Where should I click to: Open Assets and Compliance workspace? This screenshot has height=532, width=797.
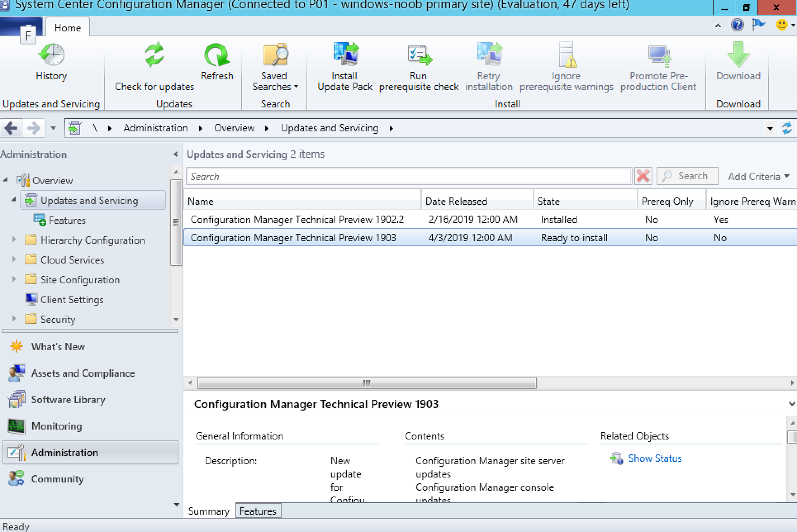click(x=90, y=373)
